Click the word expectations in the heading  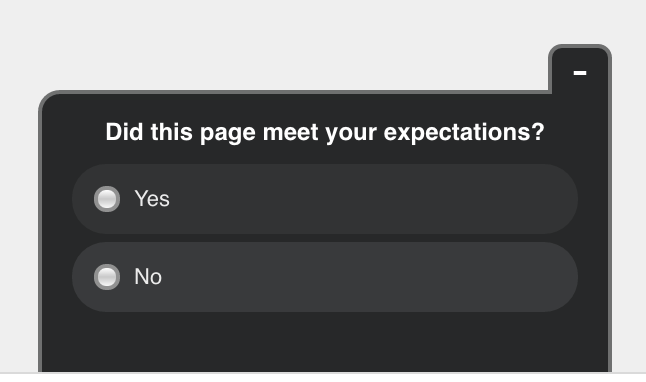[x=464, y=133]
